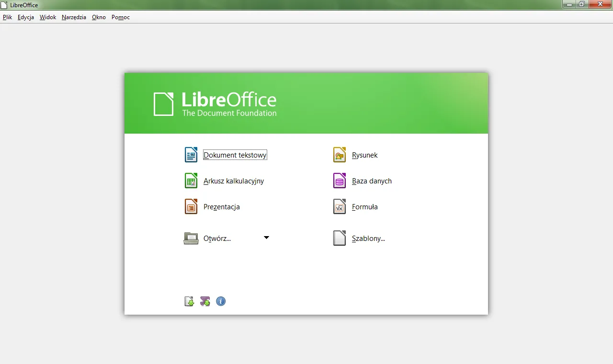Click the Arkusz kalkulacyjny spreadsheet icon

191,181
